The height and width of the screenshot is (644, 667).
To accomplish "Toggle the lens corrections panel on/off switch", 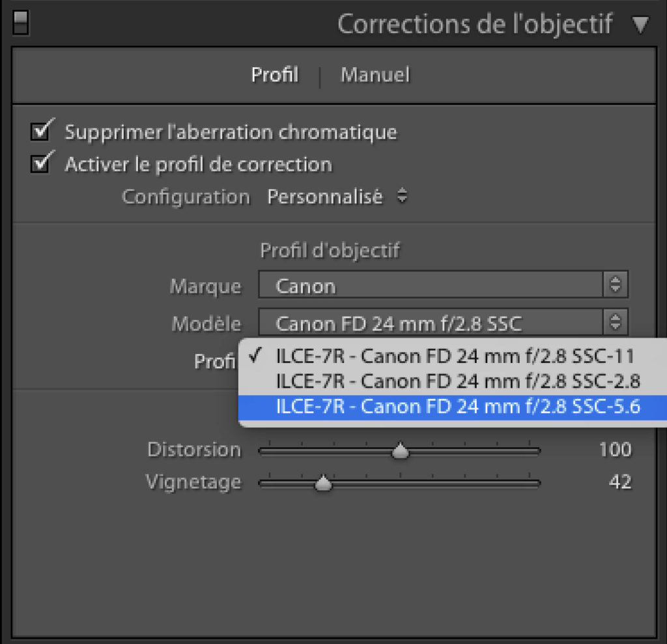I will tap(21, 25).
